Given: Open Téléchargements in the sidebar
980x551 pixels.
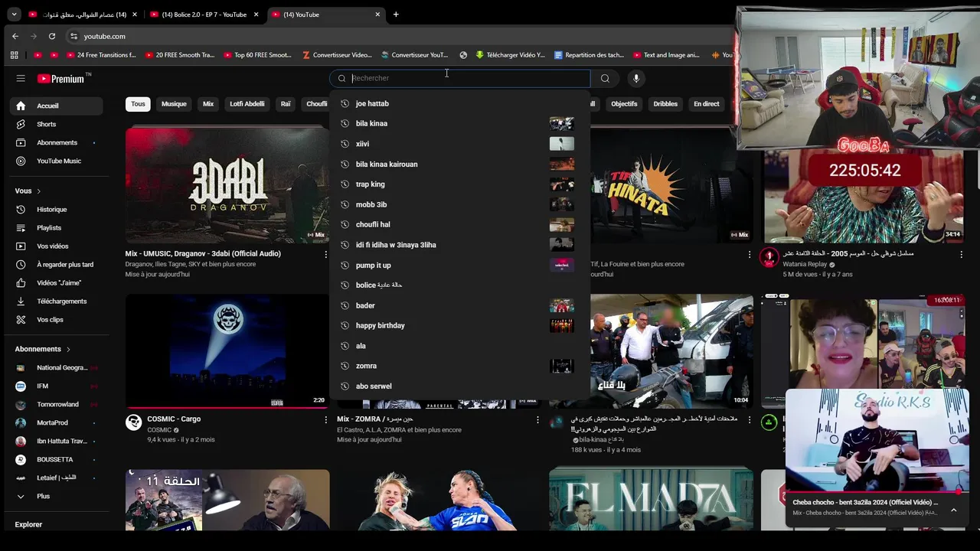Looking at the screenshot, I should coord(56,301).
